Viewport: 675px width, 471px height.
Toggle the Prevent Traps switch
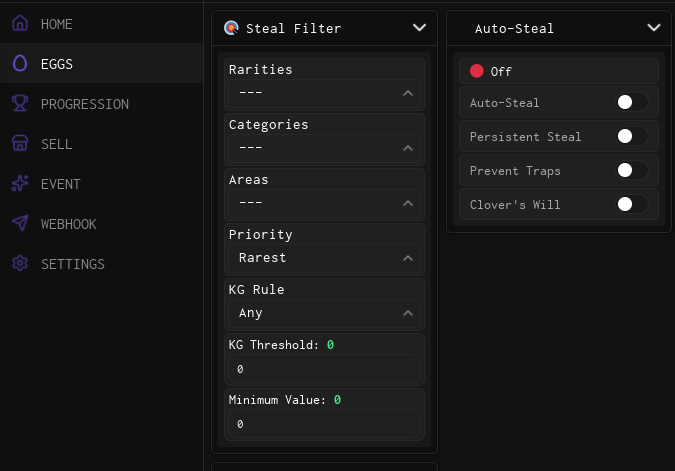632,170
